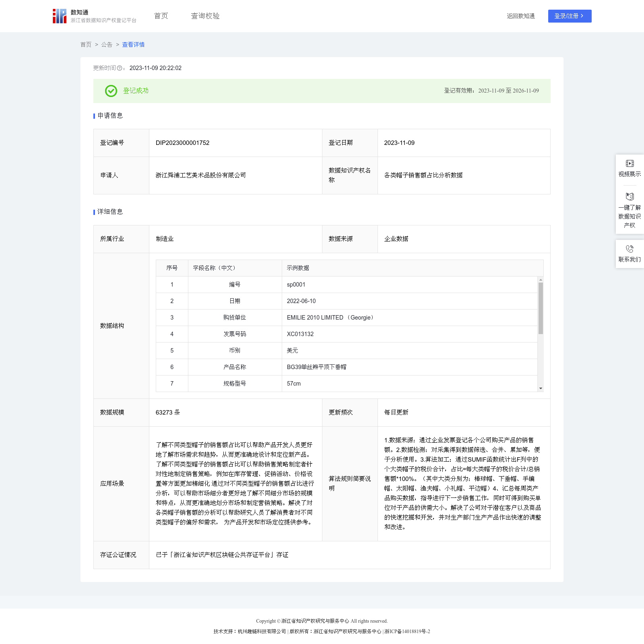Open the 首页 navigation menu item
Image resolution: width=644 pixels, height=644 pixels.
[161, 16]
